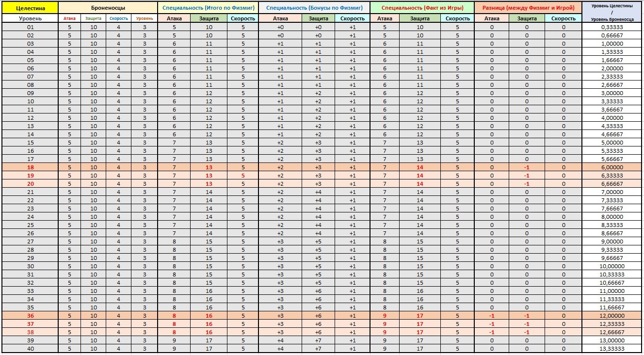Select Защита bonus "+5" in level 27 row
The image size is (644, 355).
click(318, 242)
